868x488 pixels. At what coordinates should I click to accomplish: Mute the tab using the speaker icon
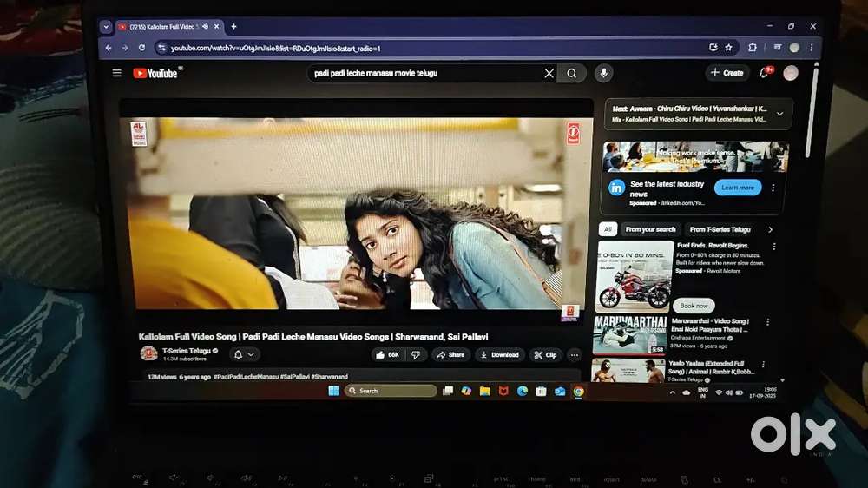click(x=205, y=27)
